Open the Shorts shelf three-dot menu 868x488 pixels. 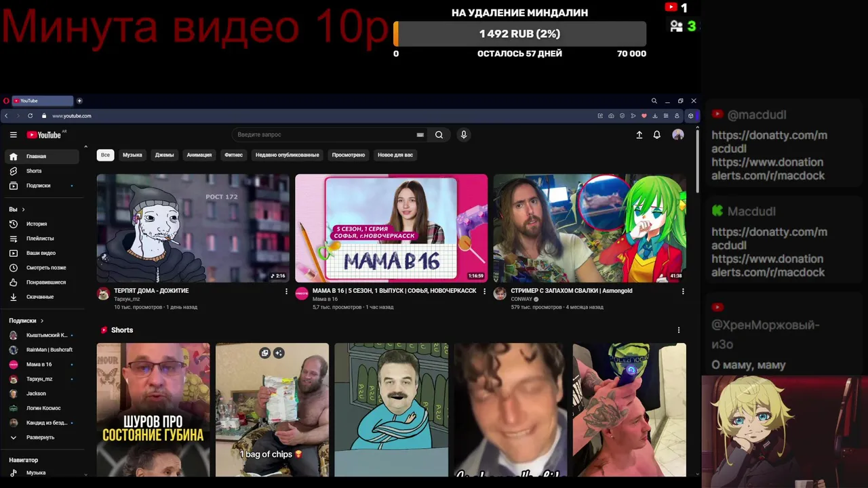coord(679,330)
